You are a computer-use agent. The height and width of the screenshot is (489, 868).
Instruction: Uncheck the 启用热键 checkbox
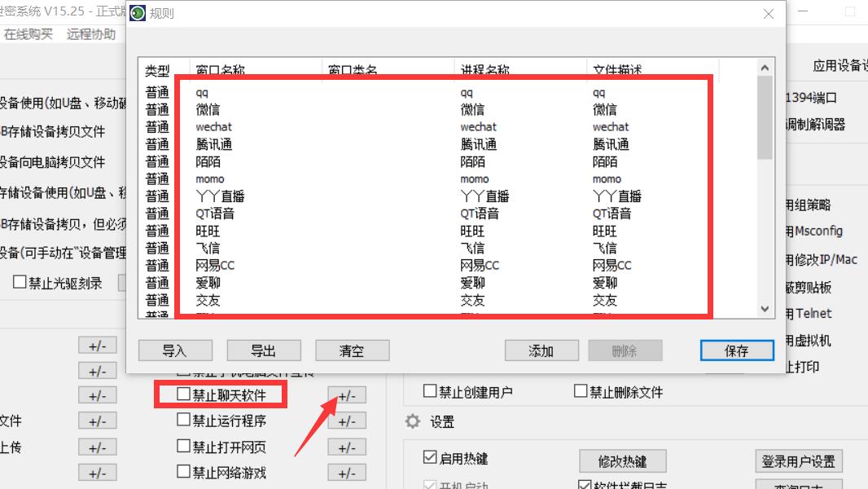430,457
